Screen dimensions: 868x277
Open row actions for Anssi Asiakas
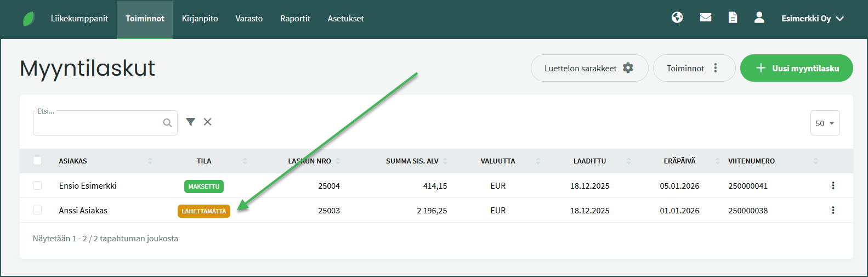pyautogui.click(x=833, y=210)
